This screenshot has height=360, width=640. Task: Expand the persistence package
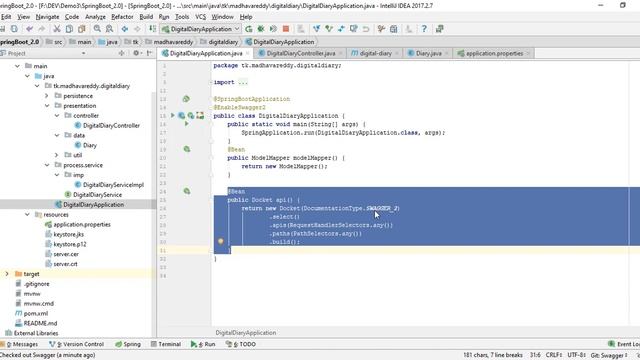tap(47, 96)
